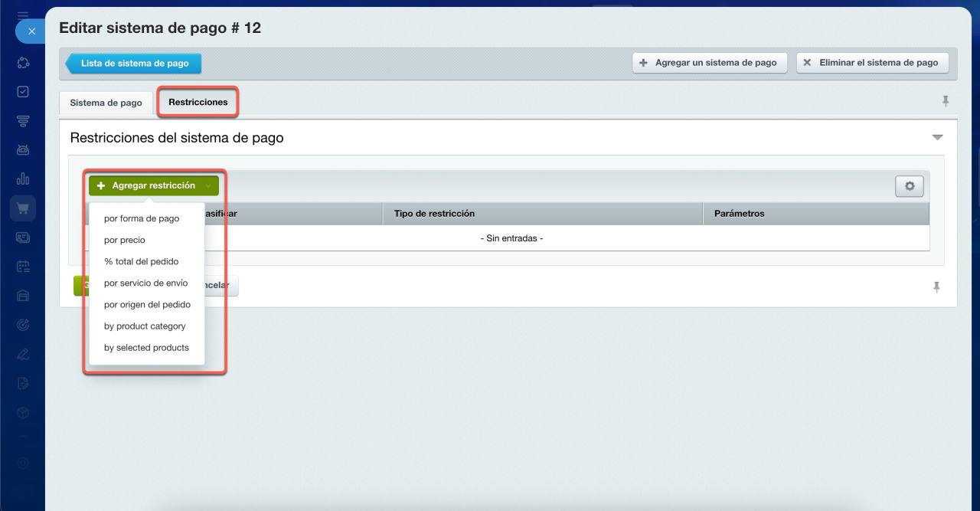Click the pin icon beside the tabs

pyautogui.click(x=946, y=101)
